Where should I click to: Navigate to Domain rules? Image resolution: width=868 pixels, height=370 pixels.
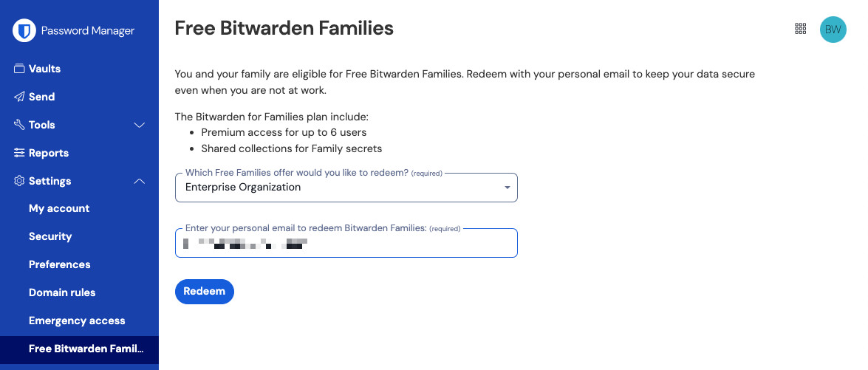62,292
